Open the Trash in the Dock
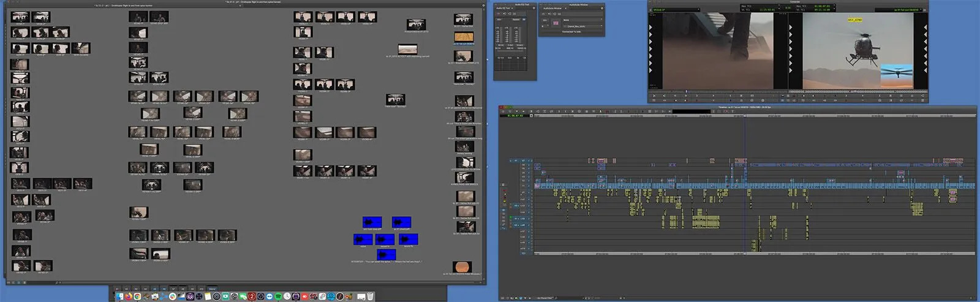Image resolution: width=980 pixels, height=302 pixels. 371,296
